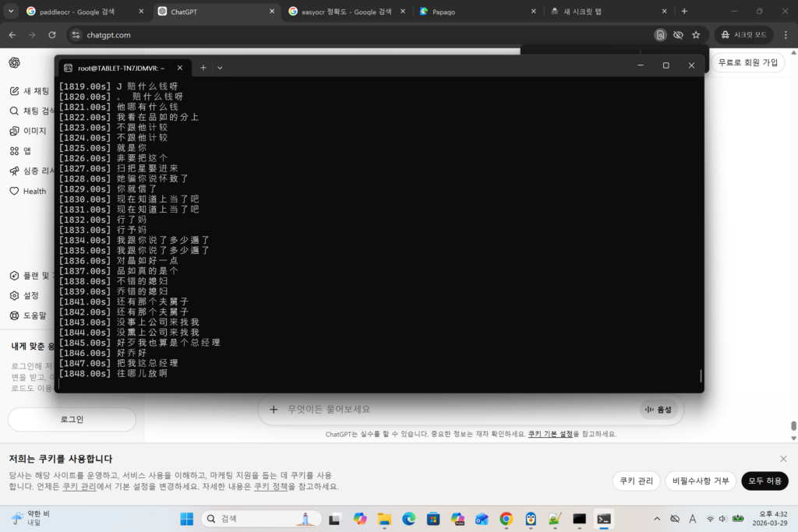This screenshot has width=798, height=532.
Task: Open Microsoft Edge from the taskbar
Action: (408, 519)
